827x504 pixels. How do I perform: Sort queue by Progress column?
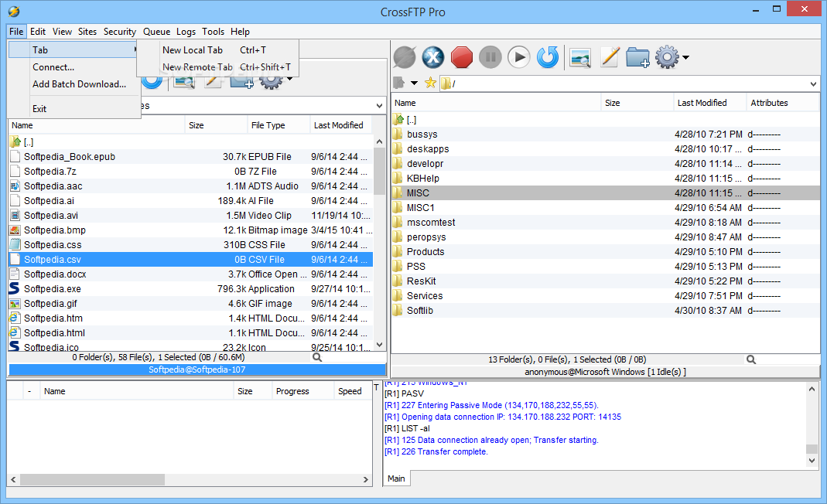[x=302, y=391]
